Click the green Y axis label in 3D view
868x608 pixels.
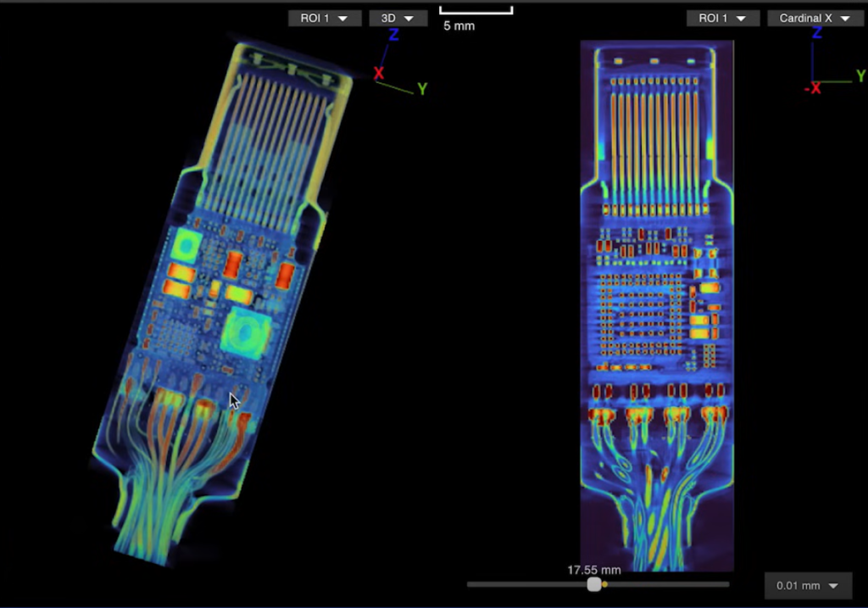tap(421, 89)
